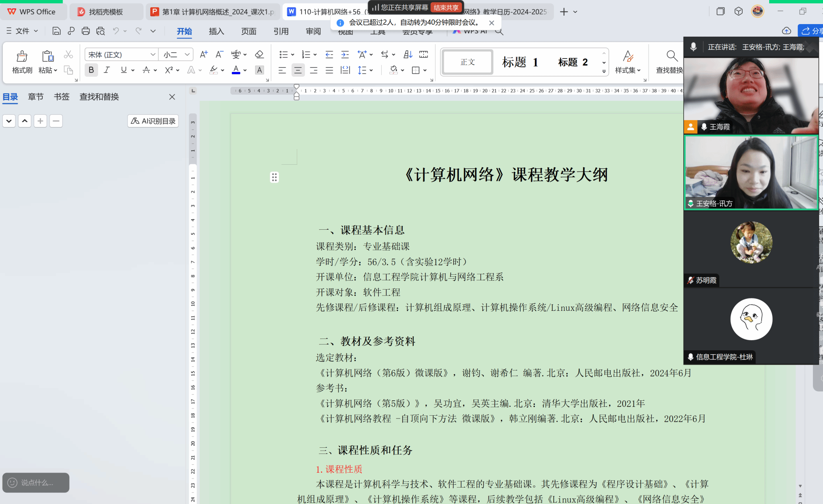Open the 章节 navigation tab
Image resolution: width=823 pixels, height=504 pixels.
coord(36,97)
